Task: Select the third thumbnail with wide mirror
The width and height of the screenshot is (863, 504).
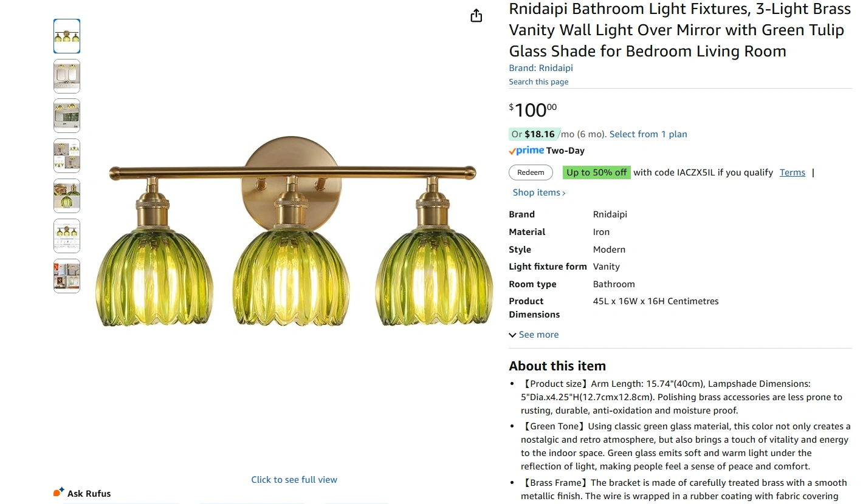Action: coord(67,116)
